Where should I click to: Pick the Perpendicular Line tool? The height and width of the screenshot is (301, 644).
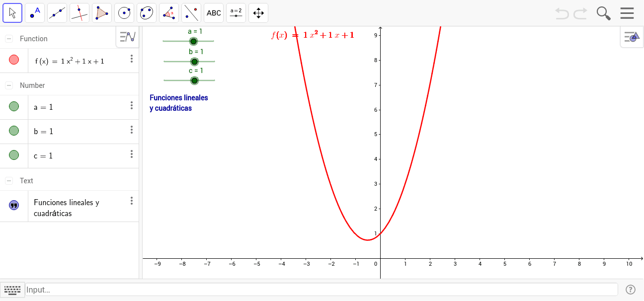(80, 13)
